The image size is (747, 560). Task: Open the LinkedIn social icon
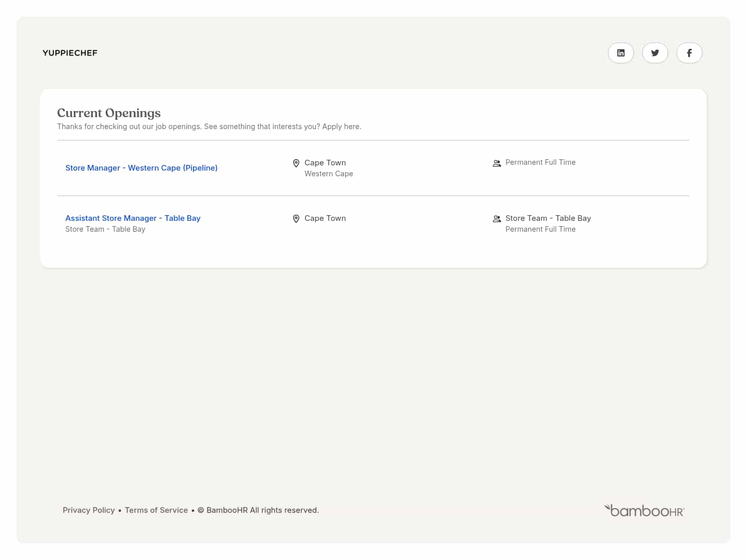coord(621,53)
